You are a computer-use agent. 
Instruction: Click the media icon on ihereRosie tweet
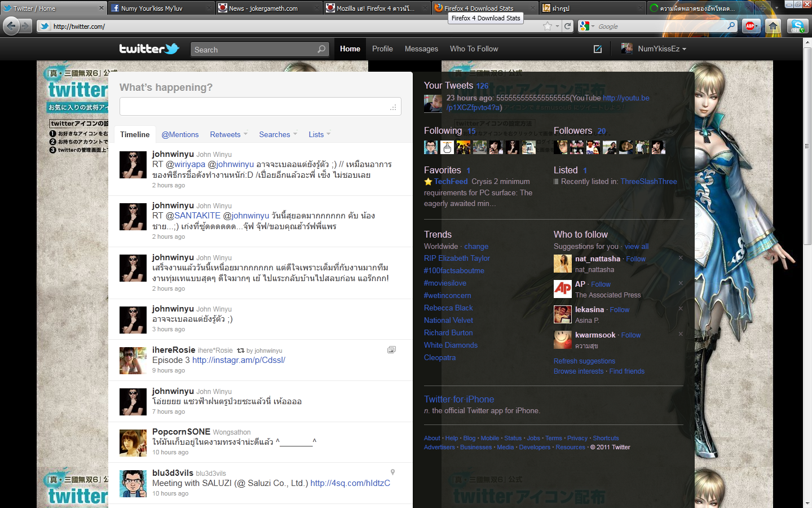[x=391, y=350]
